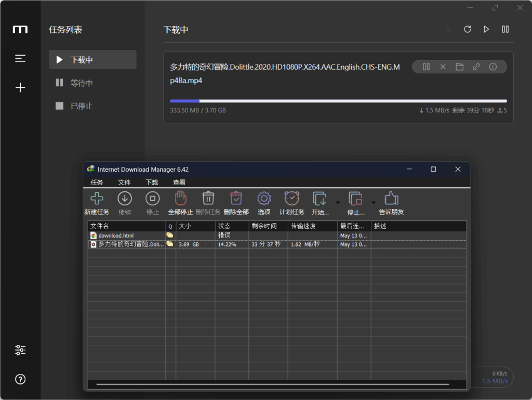
Task: Click the 删除全部 (delete all) icon
Action: (x=236, y=199)
